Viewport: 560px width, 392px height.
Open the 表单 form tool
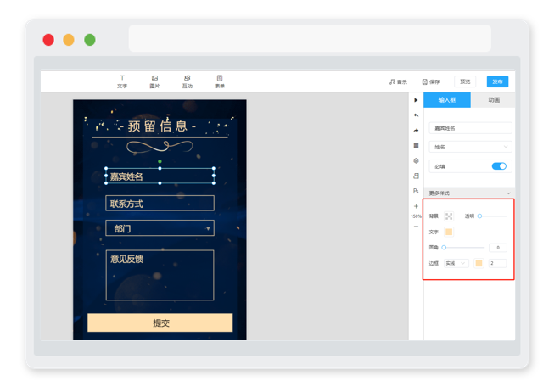pyautogui.click(x=220, y=81)
